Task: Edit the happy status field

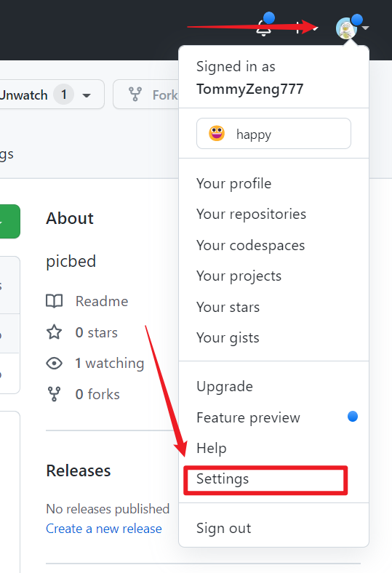Action: (x=273, y=133)
